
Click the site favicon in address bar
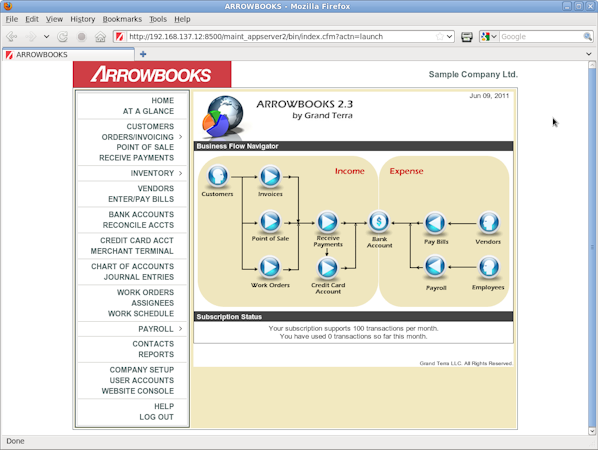pos(120,37)
